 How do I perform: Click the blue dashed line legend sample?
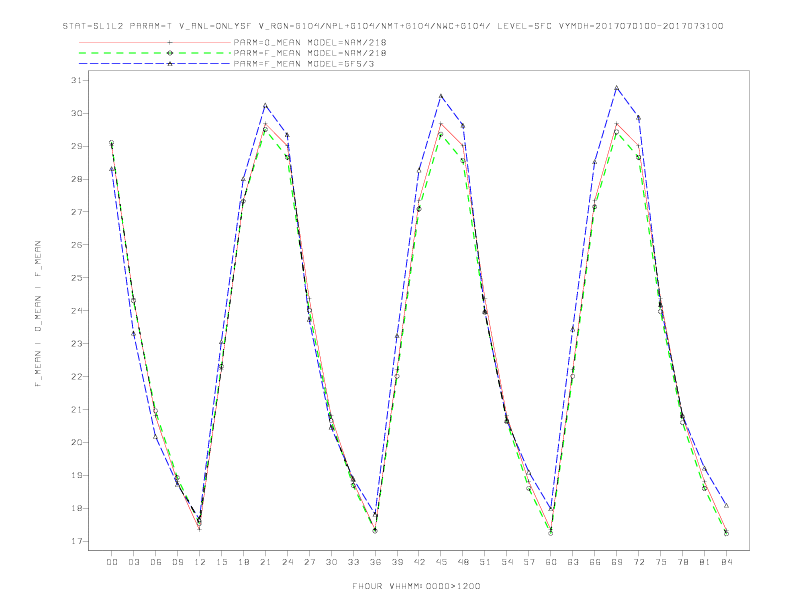[x=155, y=64]
